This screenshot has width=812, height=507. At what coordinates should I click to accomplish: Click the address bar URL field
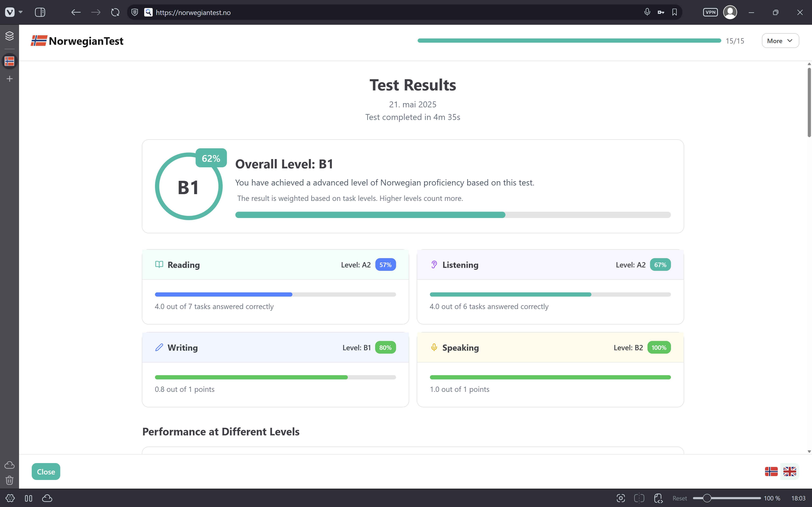(x=369, y=12)
